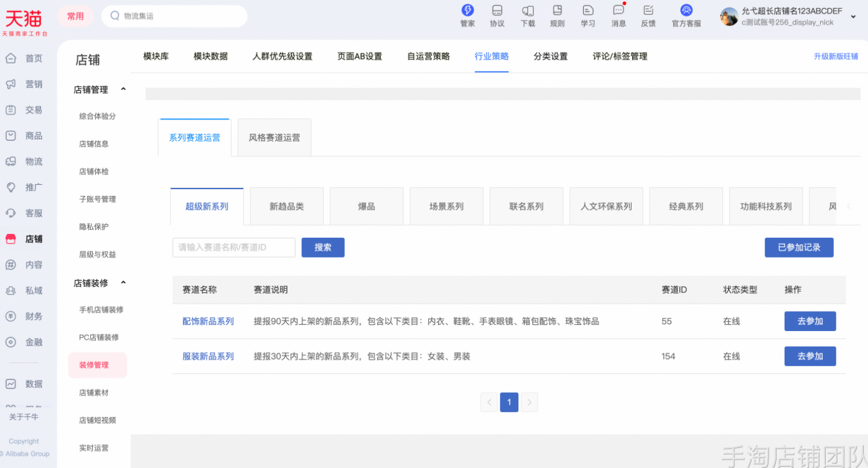868x468 pixels.
Task: Select 人文环保系列 sub-tab
Action: [606, 207]
